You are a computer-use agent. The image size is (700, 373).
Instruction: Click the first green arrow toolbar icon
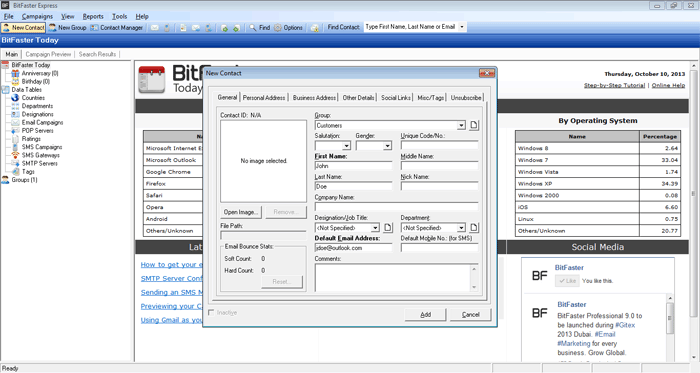(x=224, y=28)
